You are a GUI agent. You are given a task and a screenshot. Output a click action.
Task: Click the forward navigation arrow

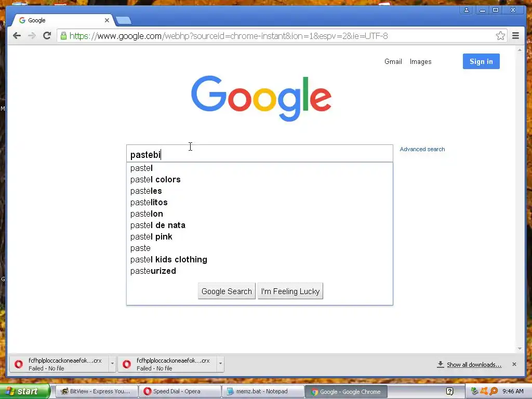tap(32, 36)
